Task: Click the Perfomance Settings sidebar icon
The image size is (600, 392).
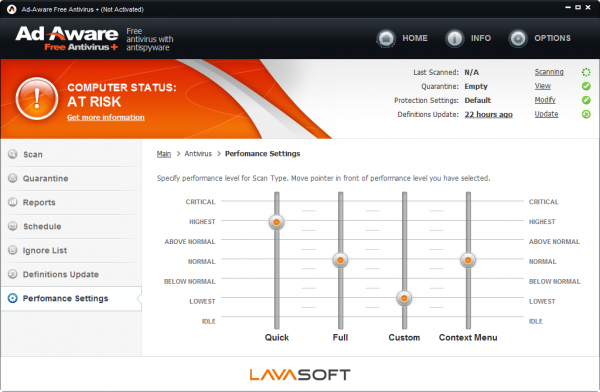Action: [13, 298]
